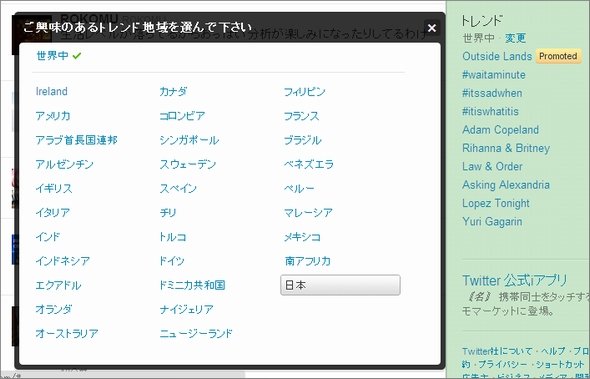Pick アメリカ from the region list

click(x=53, y=116)
